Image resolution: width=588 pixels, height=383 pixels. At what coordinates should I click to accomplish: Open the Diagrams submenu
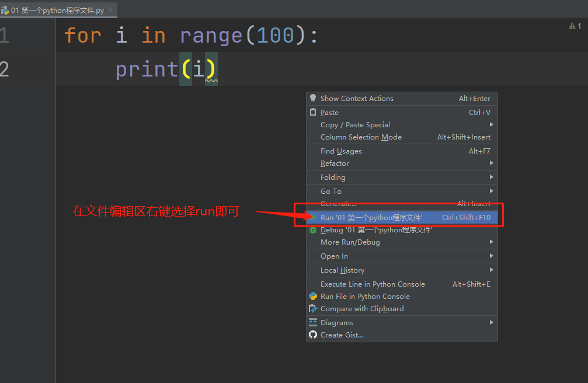click(402, 323)
